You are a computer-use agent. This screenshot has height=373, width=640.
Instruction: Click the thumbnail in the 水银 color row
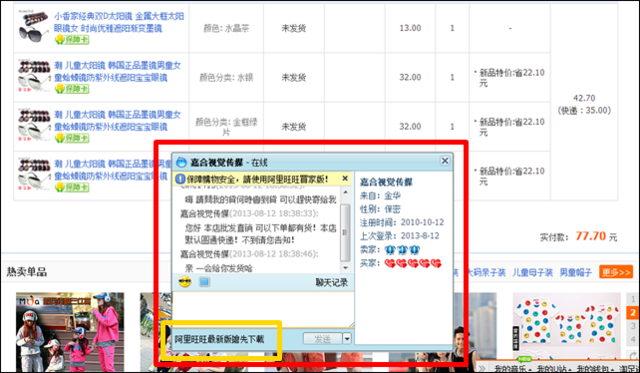click(x=34, y=76)
